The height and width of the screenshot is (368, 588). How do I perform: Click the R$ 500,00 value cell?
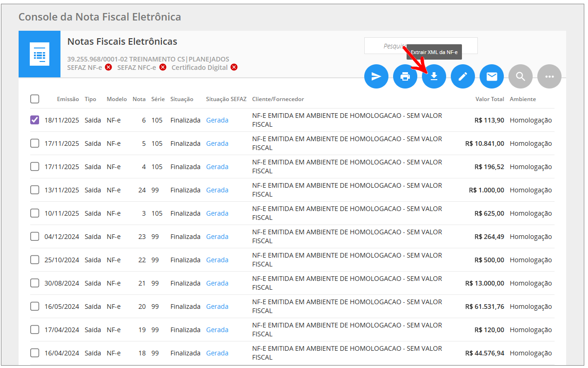tap(489, 260)
